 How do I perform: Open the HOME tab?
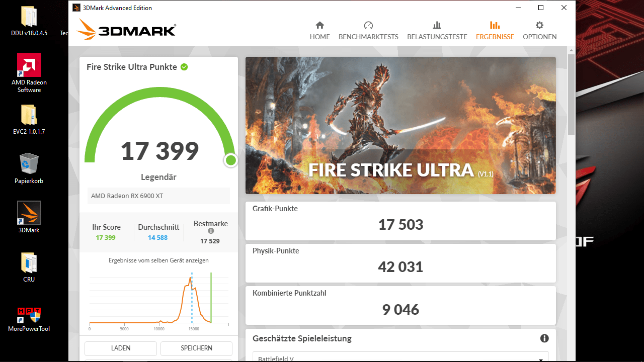[x=319, y=31]
